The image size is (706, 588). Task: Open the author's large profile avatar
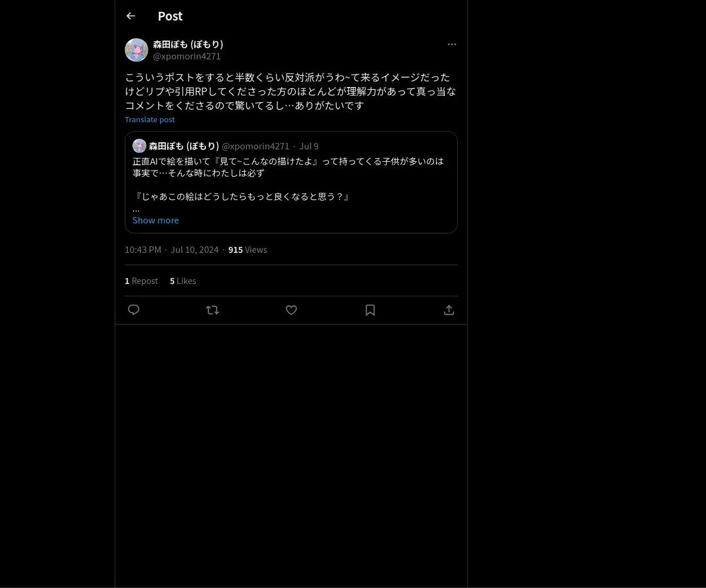(136, 50)
